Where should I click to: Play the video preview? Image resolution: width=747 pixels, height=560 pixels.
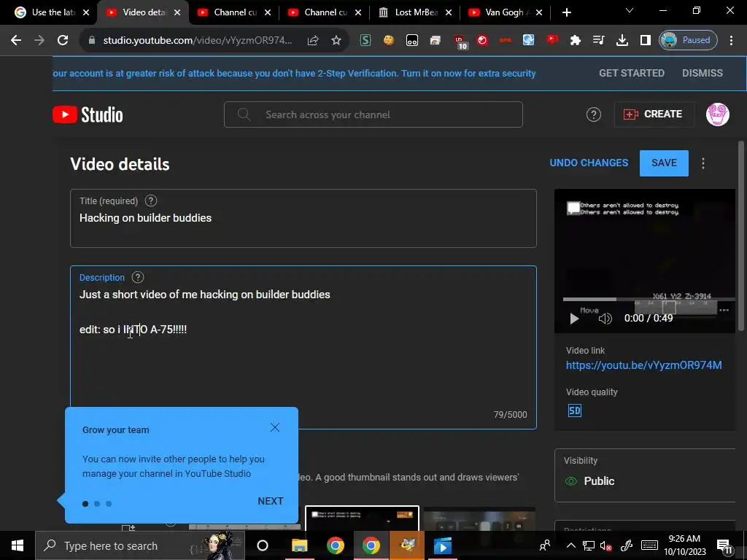coord(574,319)
